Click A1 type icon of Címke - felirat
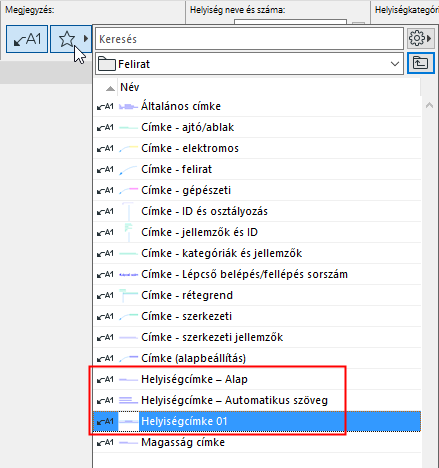Image resolution: width=439 pixels, height=468 pixels. [x=105, y=169]
